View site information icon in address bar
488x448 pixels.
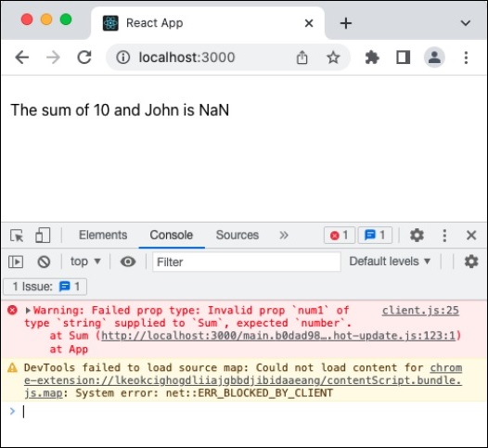click(x=123, y=58)
